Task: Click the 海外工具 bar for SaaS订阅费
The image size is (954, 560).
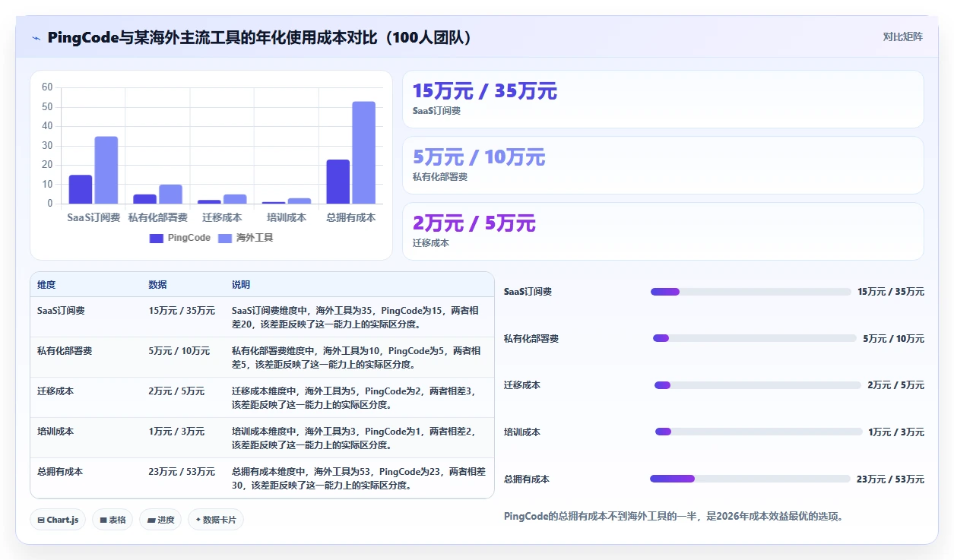Action: point(106,170)
